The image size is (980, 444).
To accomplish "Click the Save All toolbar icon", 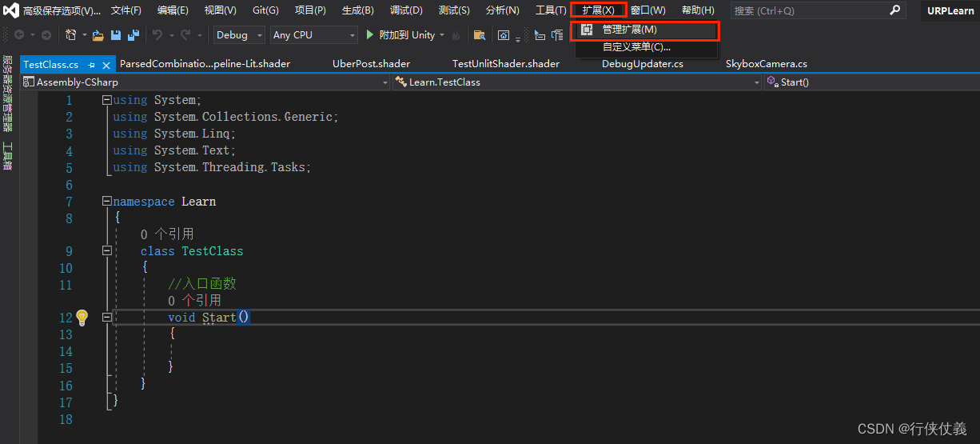I will pos(133,35).
